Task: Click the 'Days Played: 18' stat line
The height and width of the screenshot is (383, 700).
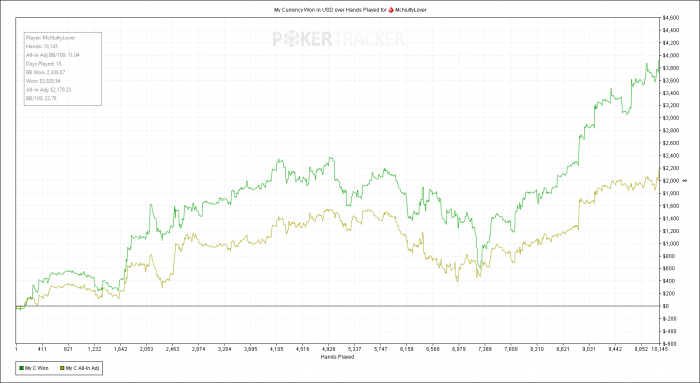Action: click(x=44, y=64)
